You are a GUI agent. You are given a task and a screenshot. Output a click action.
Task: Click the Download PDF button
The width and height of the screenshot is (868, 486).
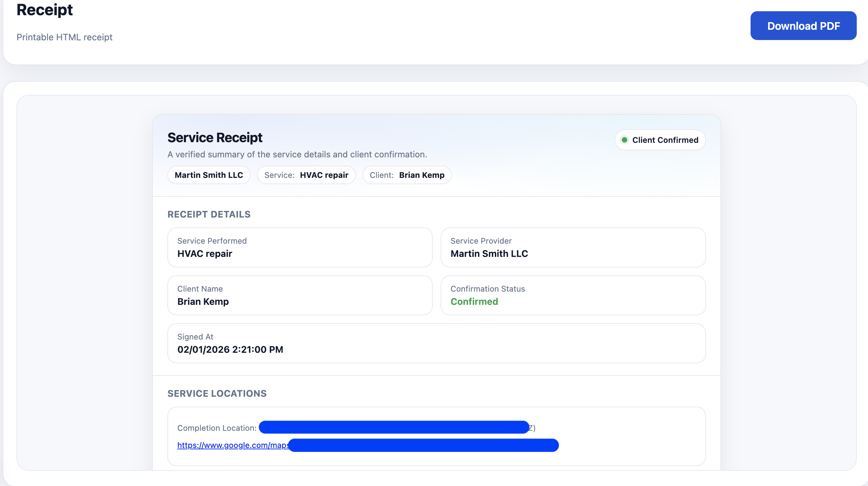pos(803,26)
